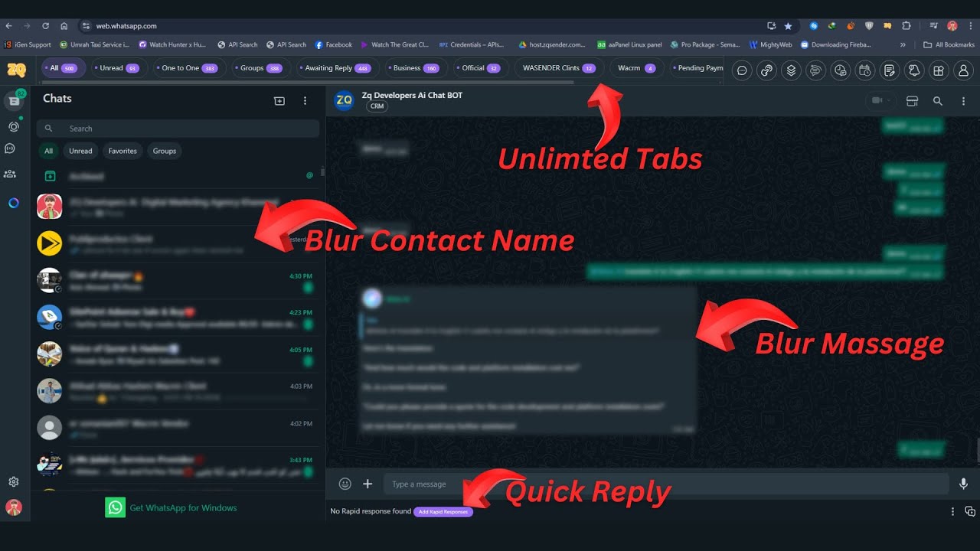The height and width of the screenshot is (551, 980).
Task: Open the layers stack toolbar icon
Action: click(x=791, y=70)
